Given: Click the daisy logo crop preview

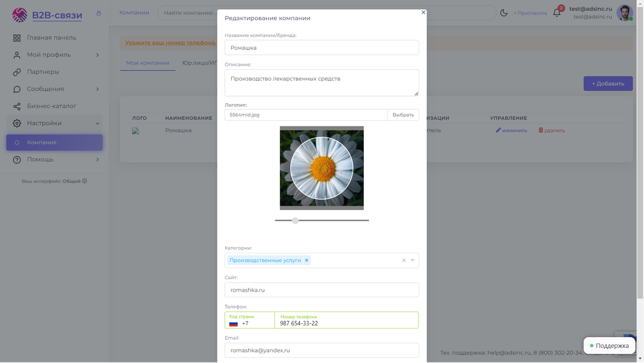Looking at the screenshot, I should click(322, 168).
